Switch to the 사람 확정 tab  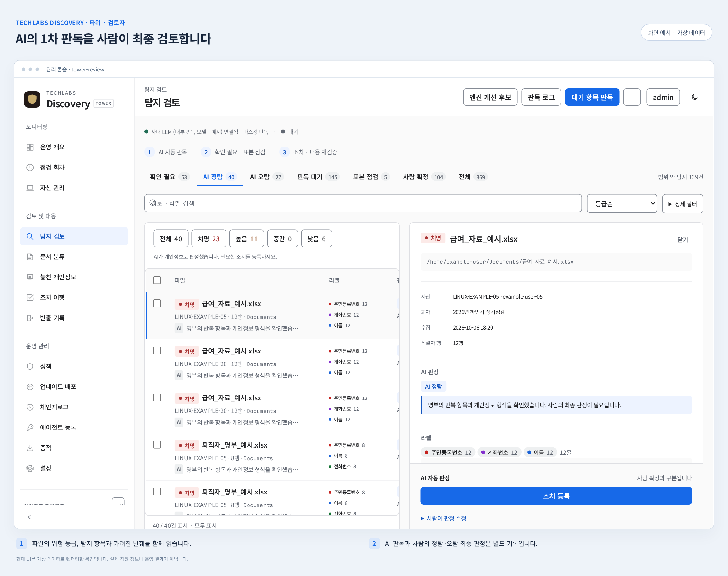424,177
